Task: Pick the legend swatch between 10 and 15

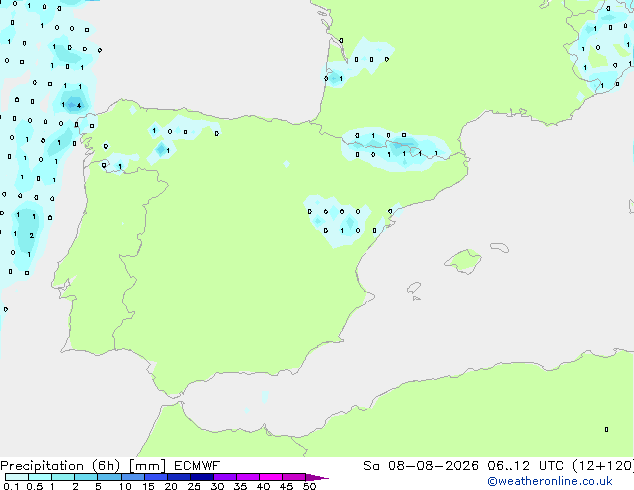Action: (133, 477)
